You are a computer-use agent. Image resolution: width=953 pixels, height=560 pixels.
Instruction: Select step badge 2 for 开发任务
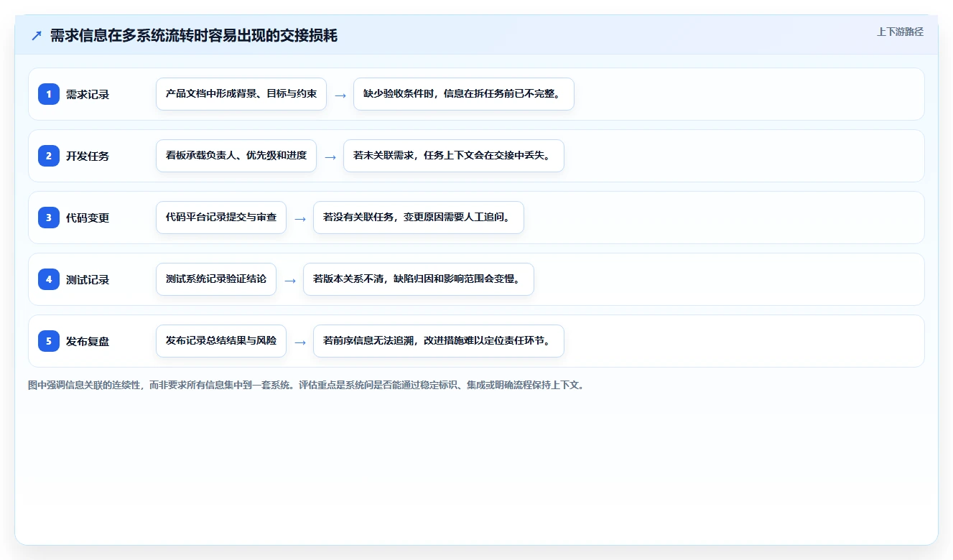coord(49,156)
